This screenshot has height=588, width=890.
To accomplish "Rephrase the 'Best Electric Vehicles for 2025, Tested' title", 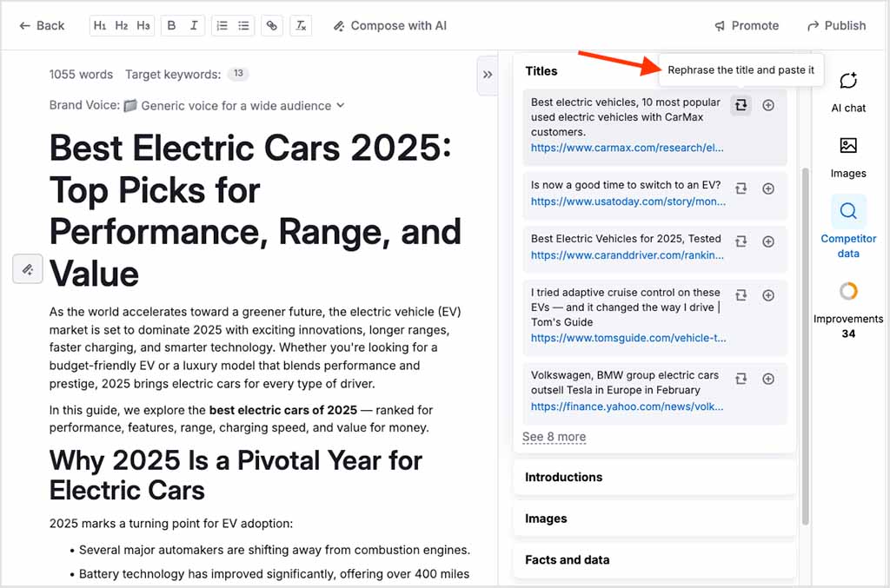I will coord(741,241).
